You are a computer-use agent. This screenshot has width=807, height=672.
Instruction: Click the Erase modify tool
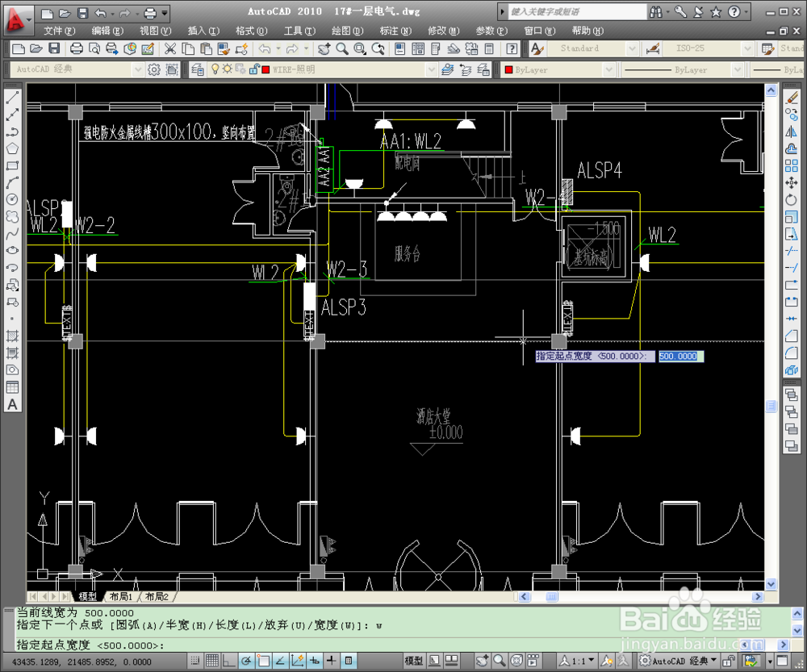(792, 98)
